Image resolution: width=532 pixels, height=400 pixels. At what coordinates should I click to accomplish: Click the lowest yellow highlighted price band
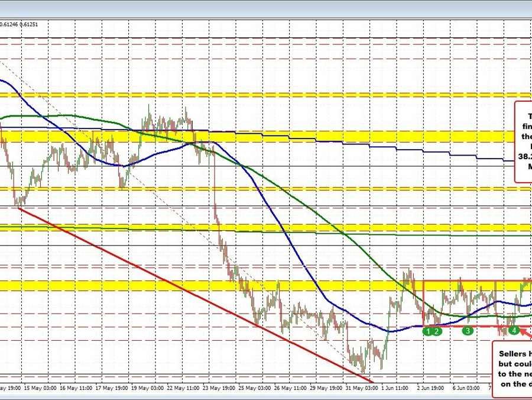[x=177, y=286]
